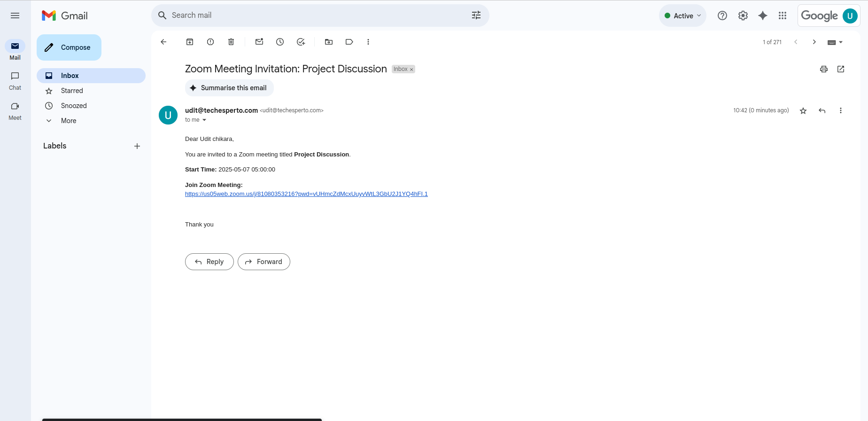Open Settings gear icon
Viewport: 868px width, 421px height.
tap(743, 16)
